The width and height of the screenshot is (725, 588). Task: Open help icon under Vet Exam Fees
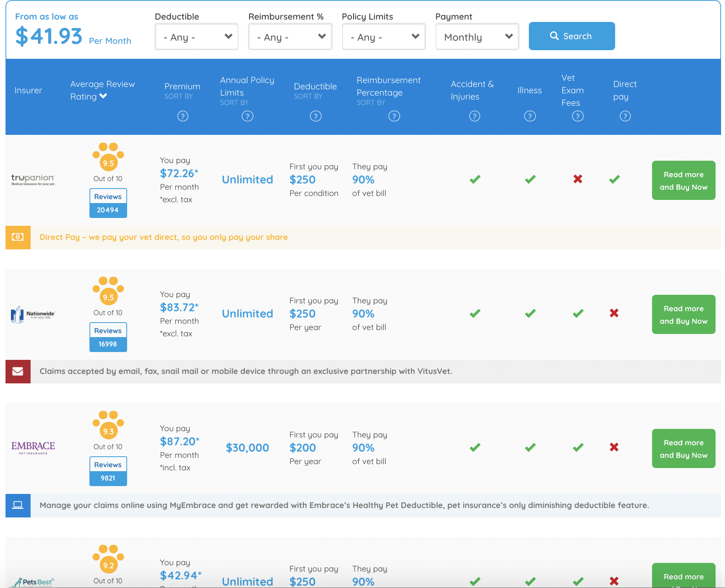578,116
